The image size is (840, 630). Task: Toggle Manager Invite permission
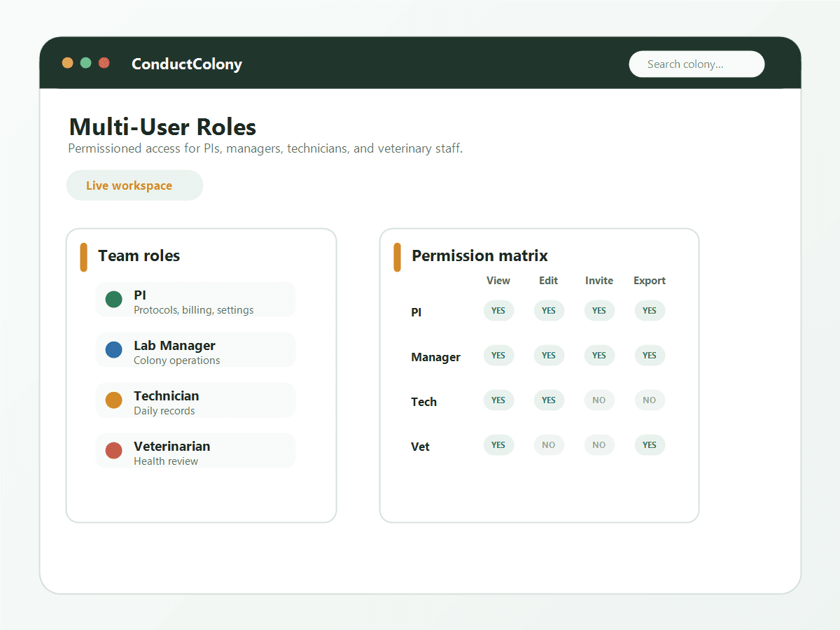[599, 356]
